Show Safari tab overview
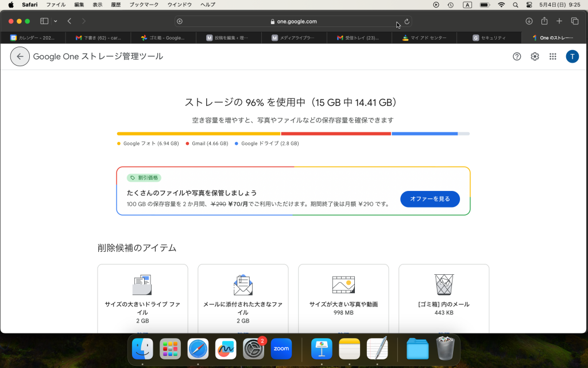The height and width of the screenshot is (368, 588). pyautogui.click(x=574, y=21)
